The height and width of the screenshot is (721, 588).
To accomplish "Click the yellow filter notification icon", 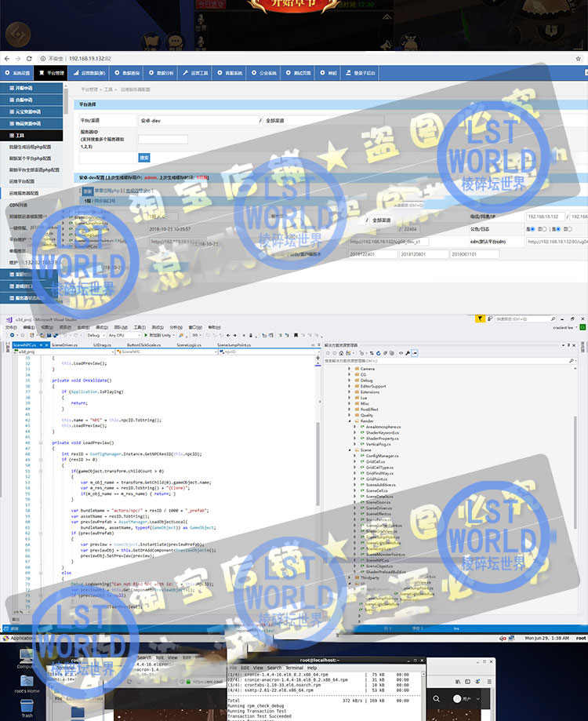I will click(x=480, y=319).
